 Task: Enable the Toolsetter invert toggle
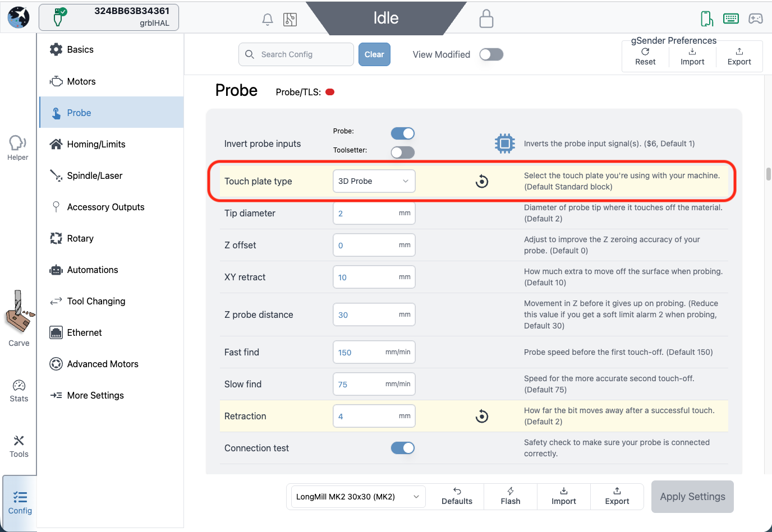pyautogui.click(x=402, y=152)
